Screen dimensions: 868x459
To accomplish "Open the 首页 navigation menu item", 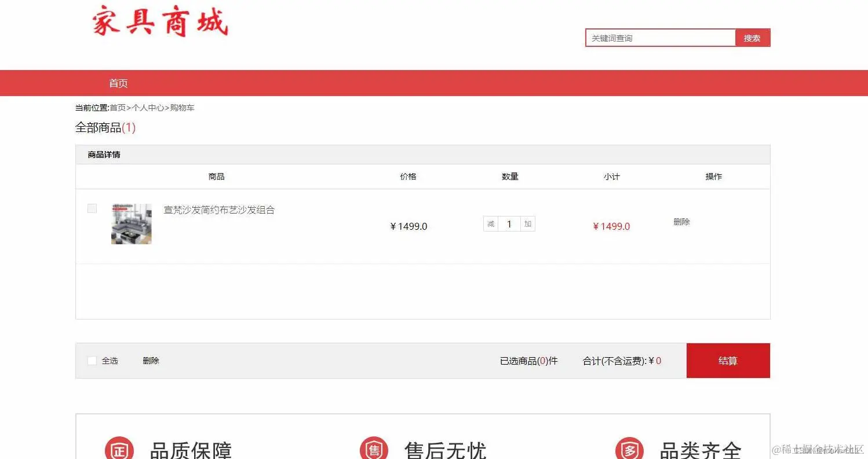I will pyautogui.click(x=118, y=83).
